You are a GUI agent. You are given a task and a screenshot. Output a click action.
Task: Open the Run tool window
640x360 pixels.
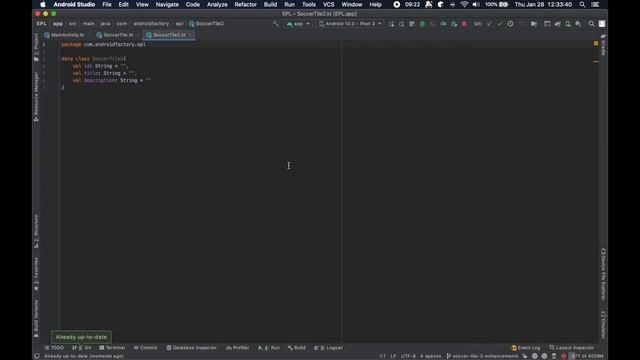(269, 348)
